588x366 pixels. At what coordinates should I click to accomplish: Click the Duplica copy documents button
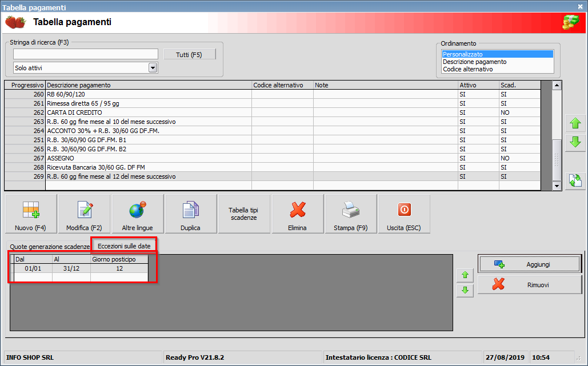[x=191, y=214]
